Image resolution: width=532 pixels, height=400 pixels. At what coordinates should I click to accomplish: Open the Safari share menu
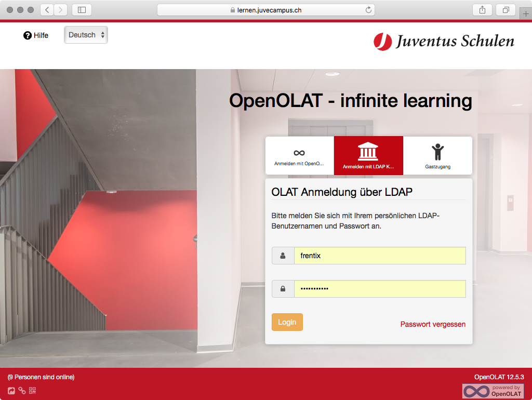[482, 10]
